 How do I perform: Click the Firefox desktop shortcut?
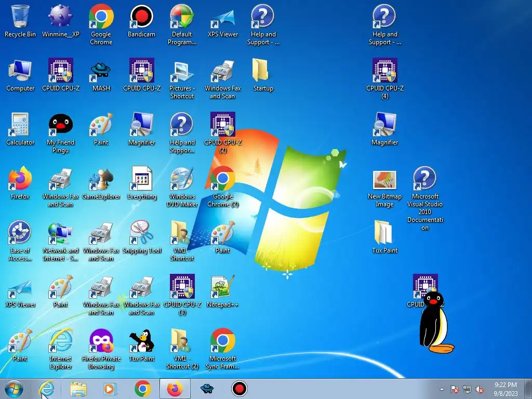[x=20, y=183]
